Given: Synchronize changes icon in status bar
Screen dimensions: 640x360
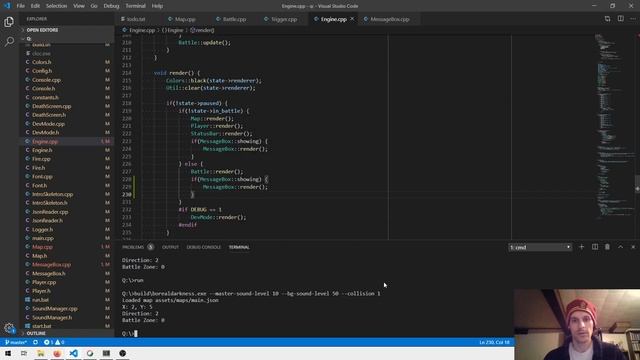Looking at the screenshot, I should (36, 342).
